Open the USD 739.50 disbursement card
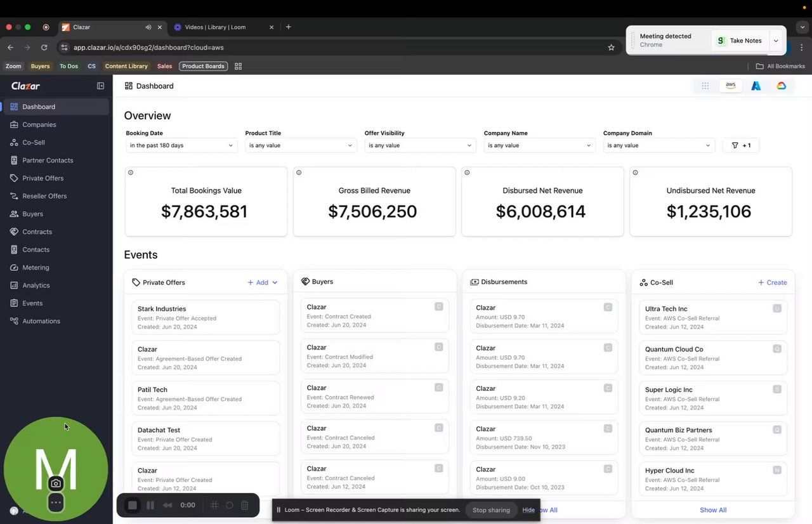The height and width of the screenshot is (524, 812). point(544,438)
